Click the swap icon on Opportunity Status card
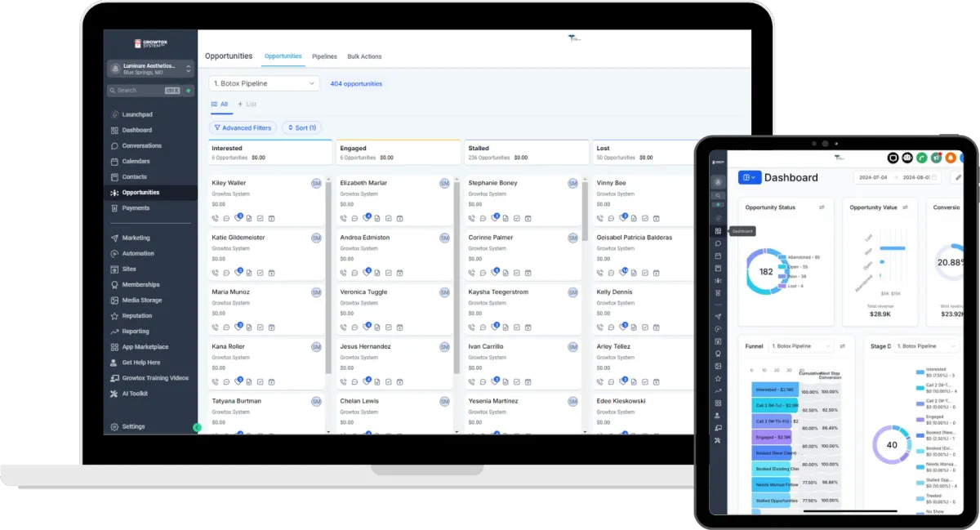980x530 pixels. click(x=822, y=207)
